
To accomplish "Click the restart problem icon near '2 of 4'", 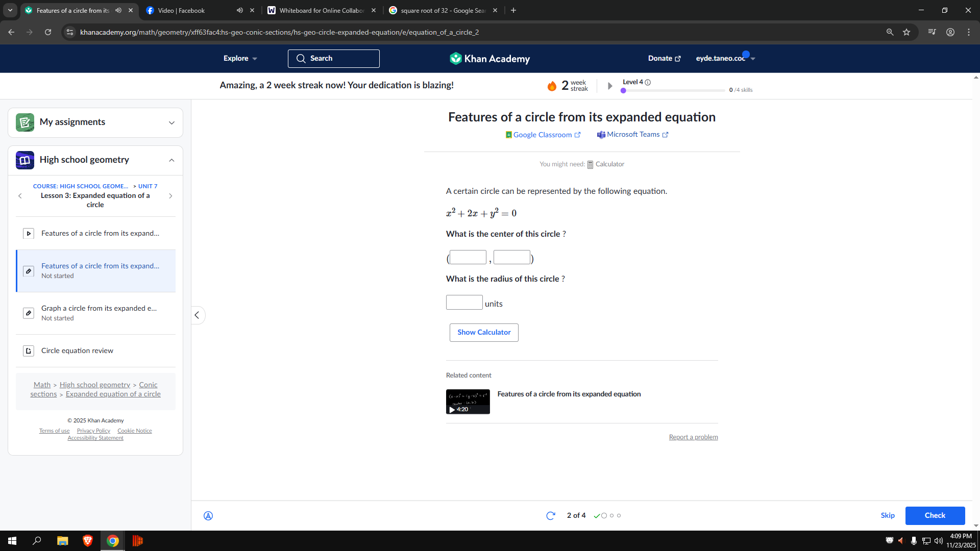I will click(x=550, y=515).
